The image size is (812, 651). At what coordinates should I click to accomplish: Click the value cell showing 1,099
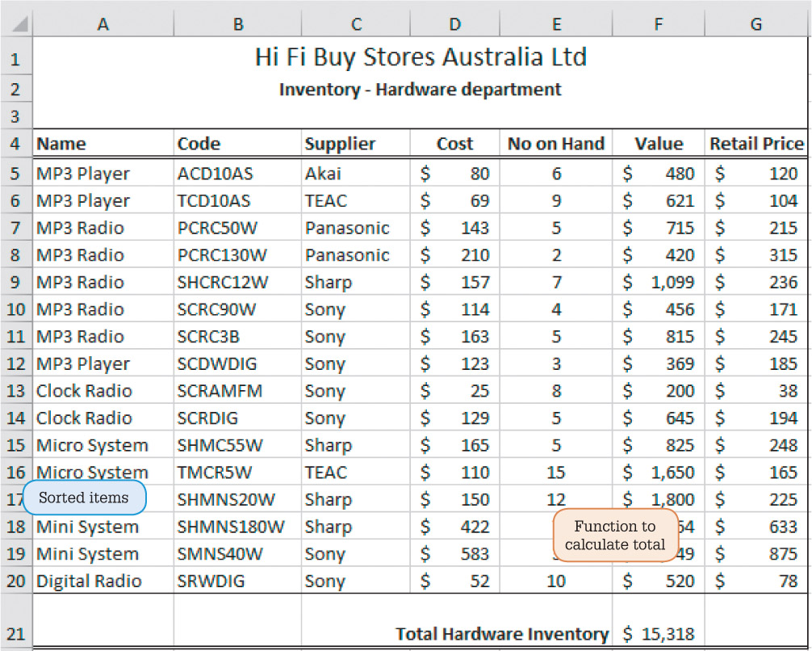(658, 282)
